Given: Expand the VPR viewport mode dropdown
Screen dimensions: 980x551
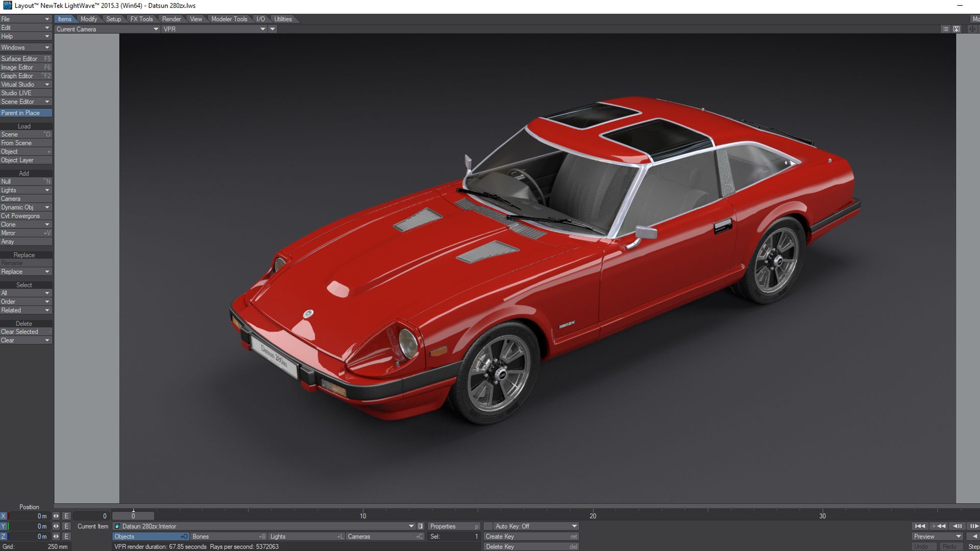Looking at the screenshot, I should pos(262,29).
